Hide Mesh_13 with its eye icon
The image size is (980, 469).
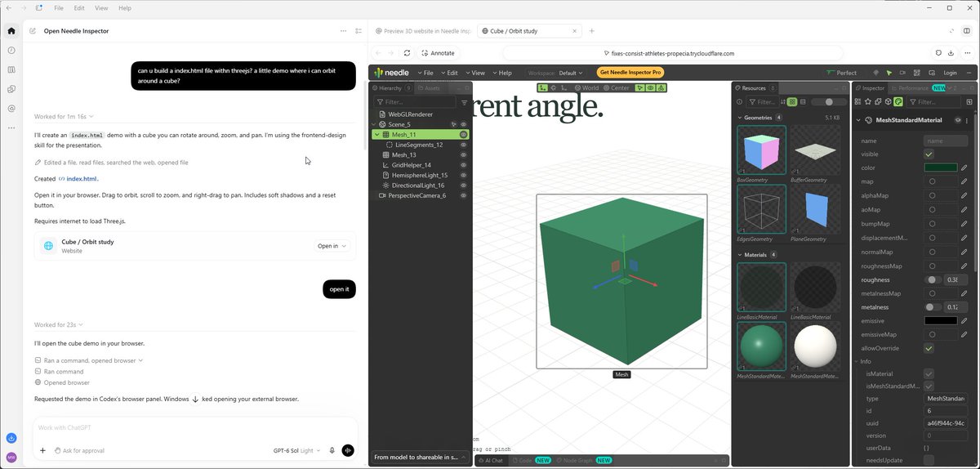tap(463, 154)
